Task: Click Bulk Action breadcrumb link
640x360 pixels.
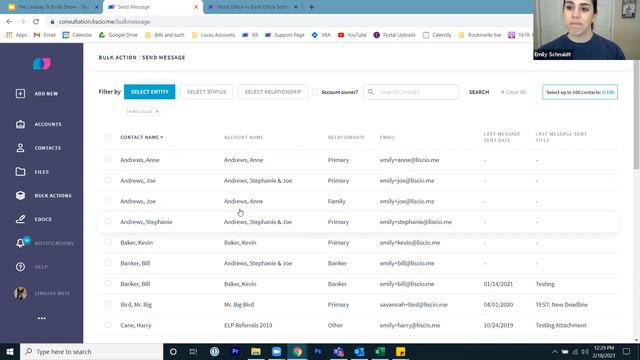Action: click(x=118, y=58)
